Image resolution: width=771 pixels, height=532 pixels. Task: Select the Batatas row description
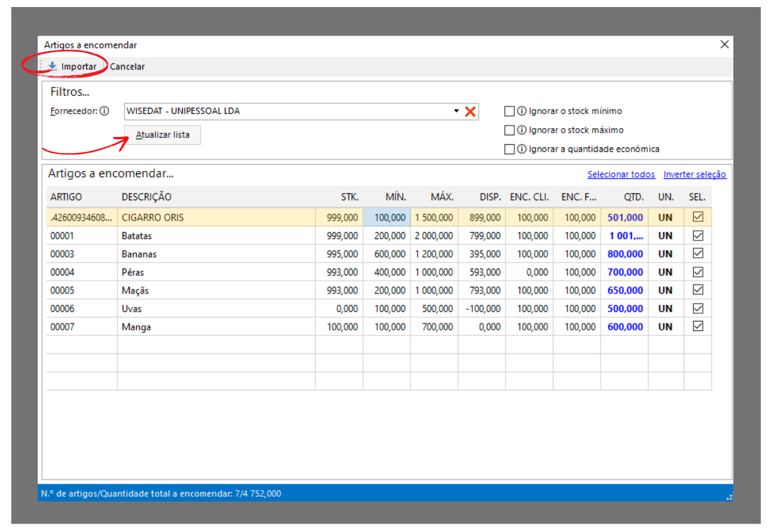216,235
